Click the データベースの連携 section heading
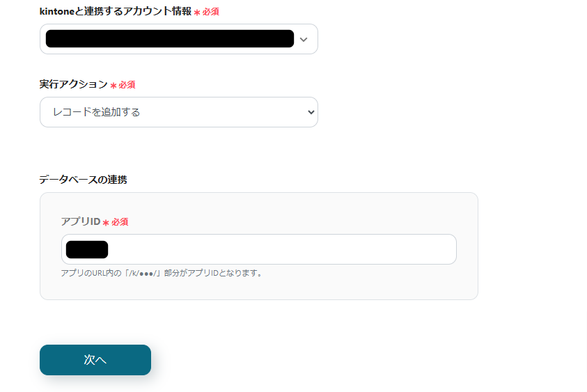This screenshot has height=392, width=587. click(x=83, y=180)
